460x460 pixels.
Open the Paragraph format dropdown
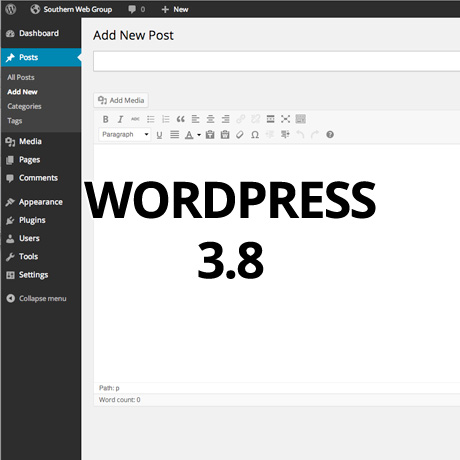[125, 134]
